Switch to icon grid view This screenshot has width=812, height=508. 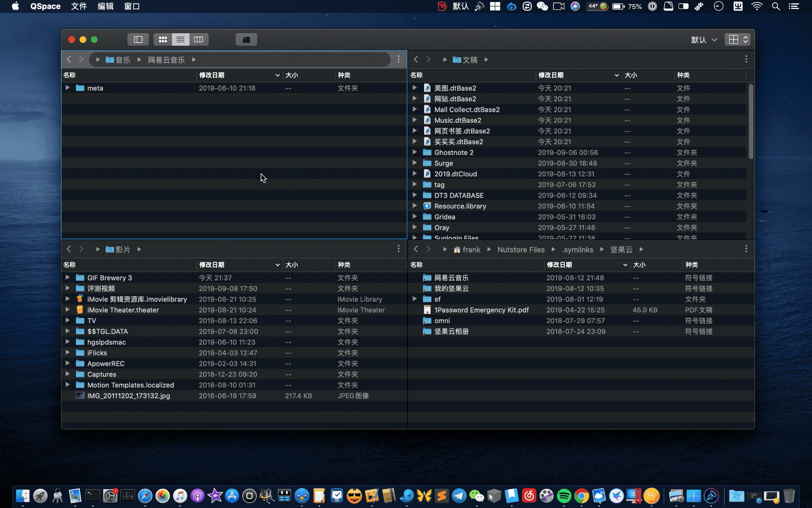pyautogui.click(x=163, y=39)
